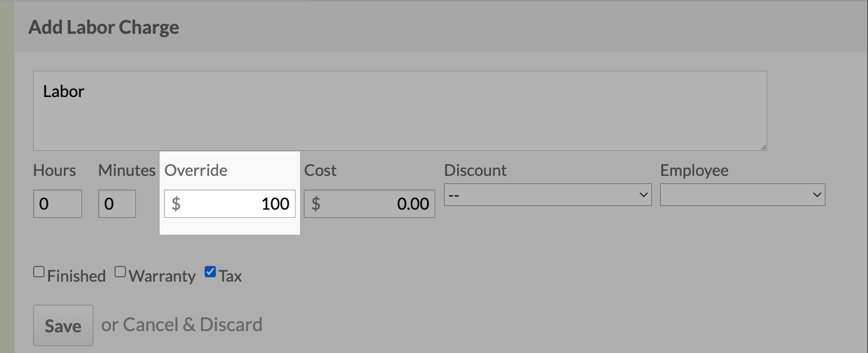Enable the Warranty checkbox
Image resolution: width=868 pixels, height=353 pixels.
120,272
